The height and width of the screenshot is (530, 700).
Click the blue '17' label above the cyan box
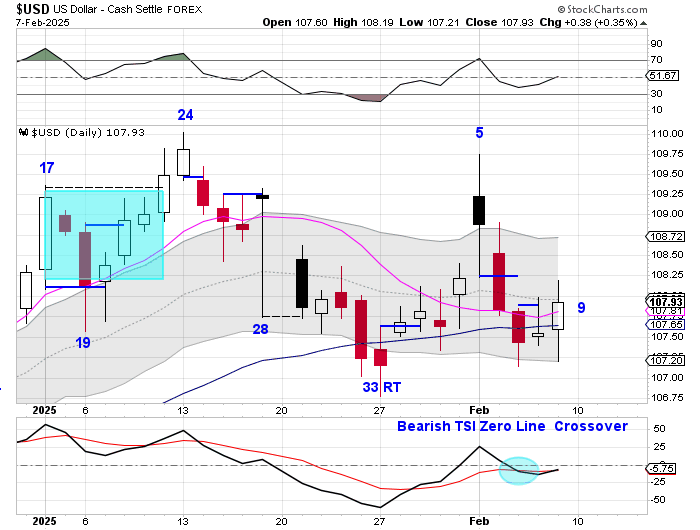[47, 168]
